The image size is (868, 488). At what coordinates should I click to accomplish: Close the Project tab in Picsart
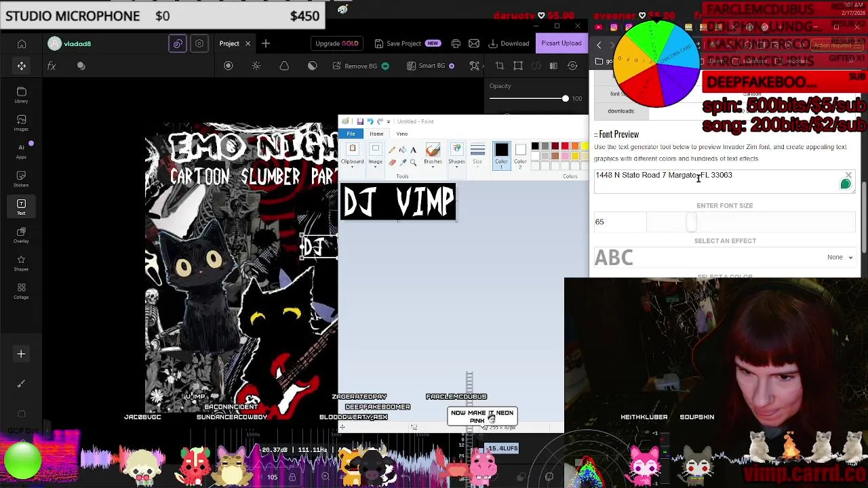(x=248, y=43)
